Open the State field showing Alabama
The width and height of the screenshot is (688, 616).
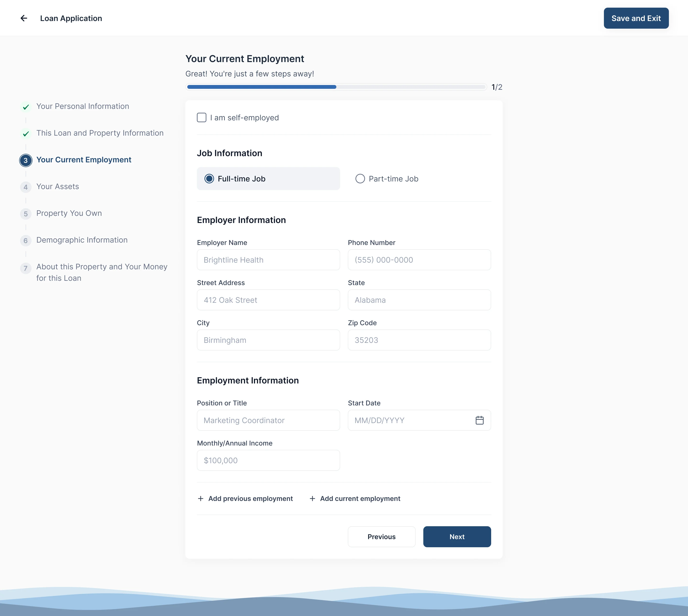point(419,300)
